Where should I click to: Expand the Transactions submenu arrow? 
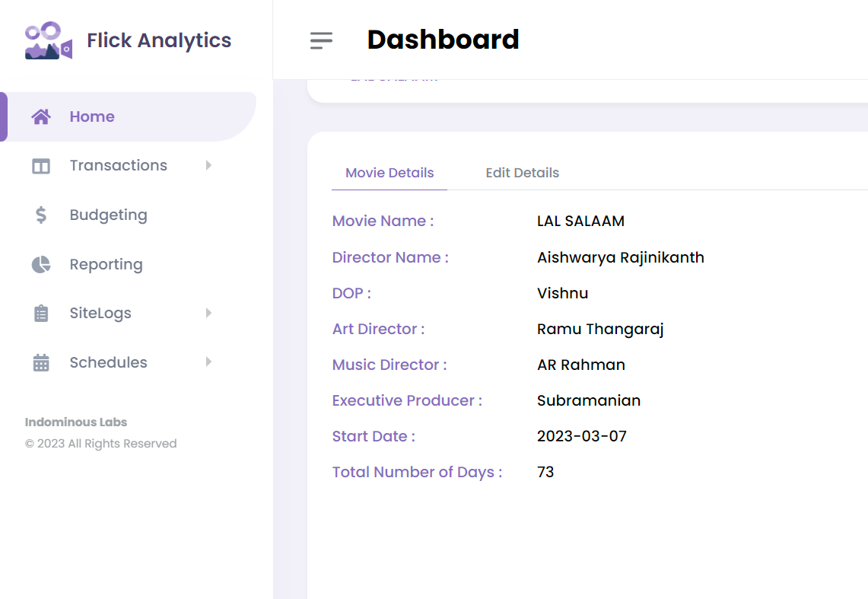coord(208,165)
